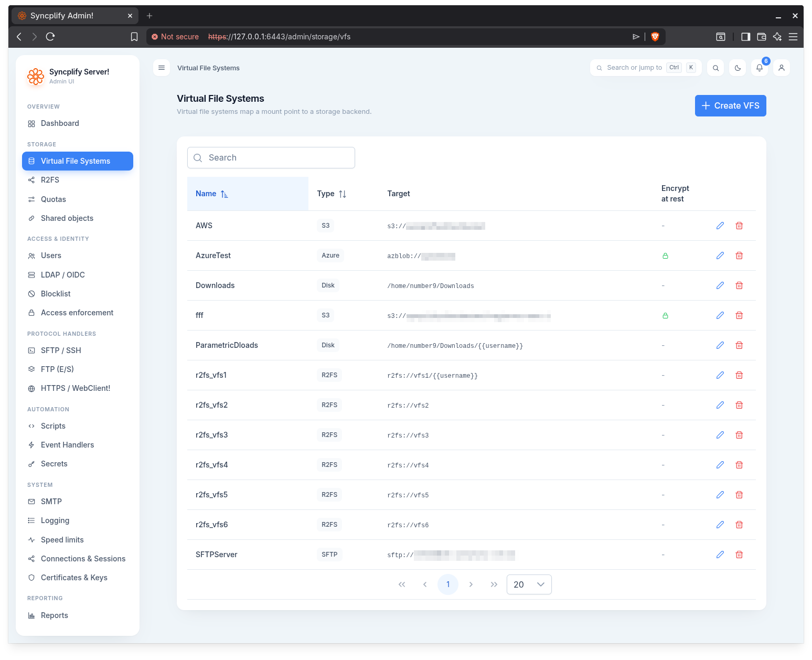Open the rows-per-page dropdown showing 20

[x=529, y=584]
